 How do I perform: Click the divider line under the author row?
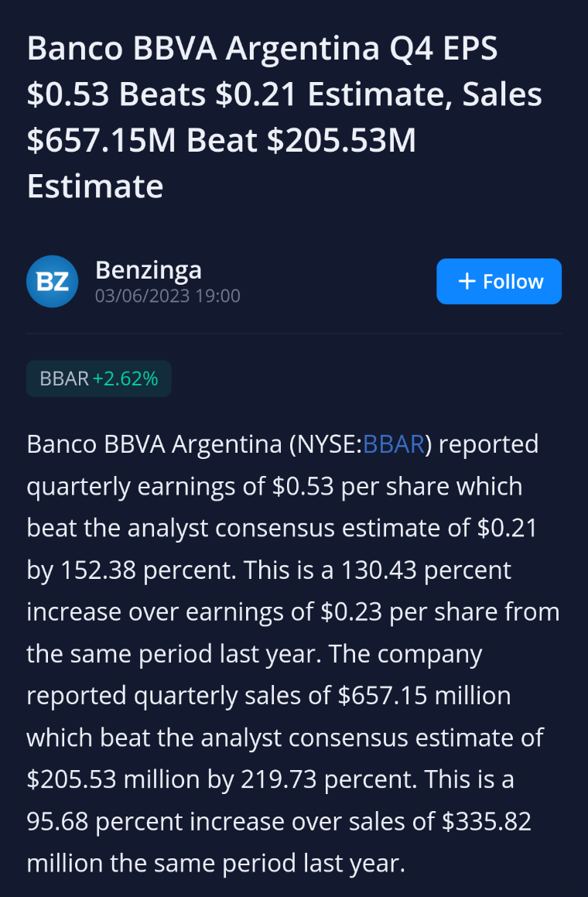coord(294,334)
